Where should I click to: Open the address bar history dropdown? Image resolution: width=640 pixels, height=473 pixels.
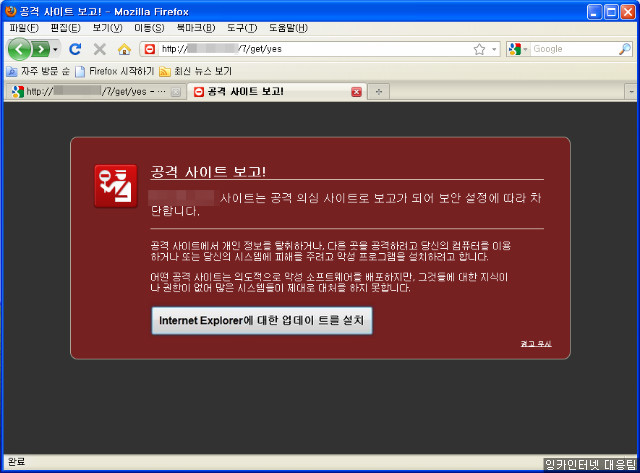(x=494, y=49)
